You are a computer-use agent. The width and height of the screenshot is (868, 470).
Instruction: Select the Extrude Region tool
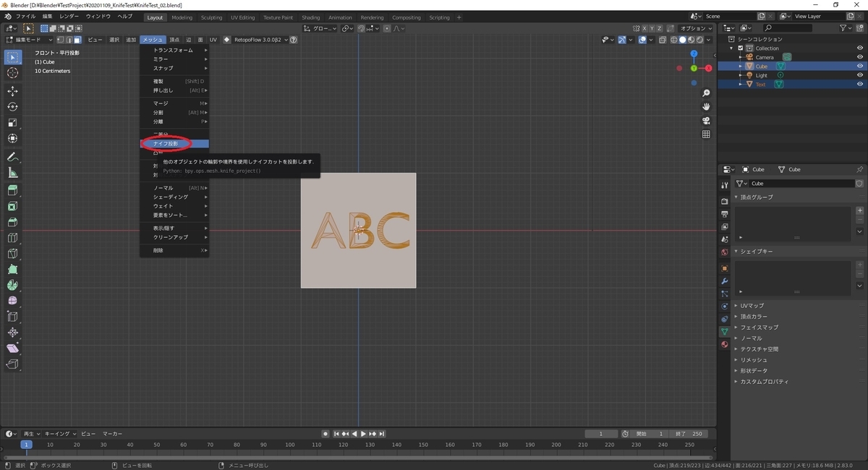point(12,190)
